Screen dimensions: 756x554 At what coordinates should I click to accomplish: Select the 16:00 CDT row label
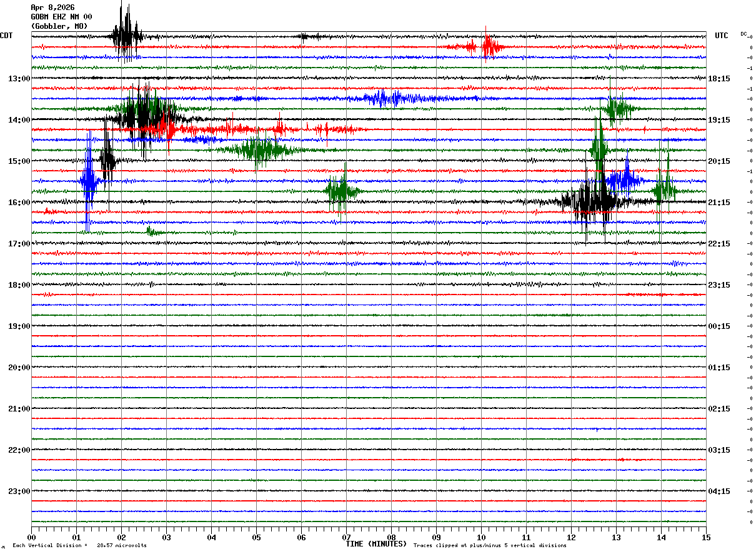pos(19,203)
